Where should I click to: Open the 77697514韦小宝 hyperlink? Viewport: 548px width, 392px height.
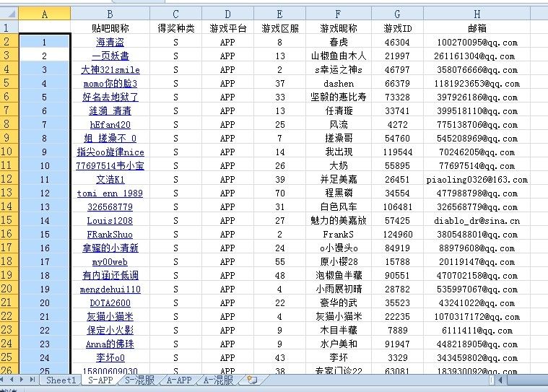click(x=110, y=165)
